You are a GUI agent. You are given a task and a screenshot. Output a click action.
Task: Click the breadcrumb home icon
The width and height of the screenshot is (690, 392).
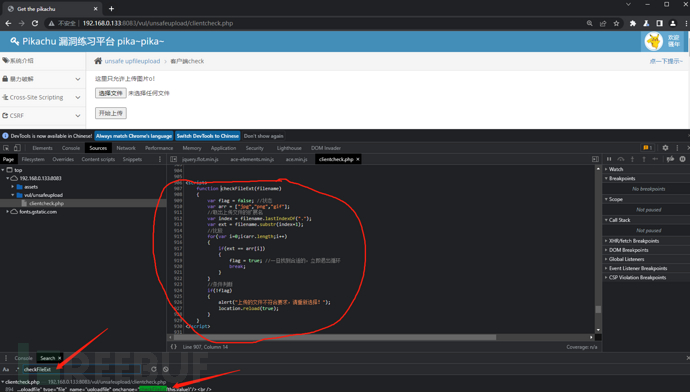98,61
